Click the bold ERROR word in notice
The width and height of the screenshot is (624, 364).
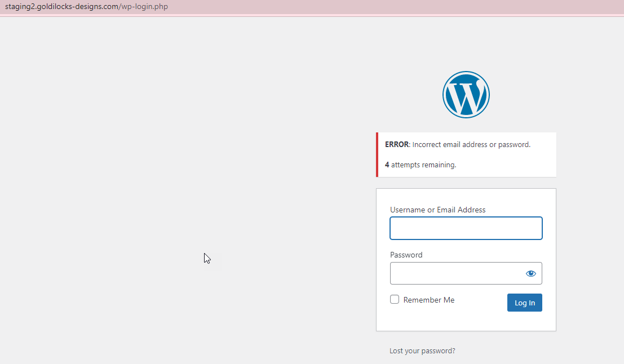tap(397, 145)
